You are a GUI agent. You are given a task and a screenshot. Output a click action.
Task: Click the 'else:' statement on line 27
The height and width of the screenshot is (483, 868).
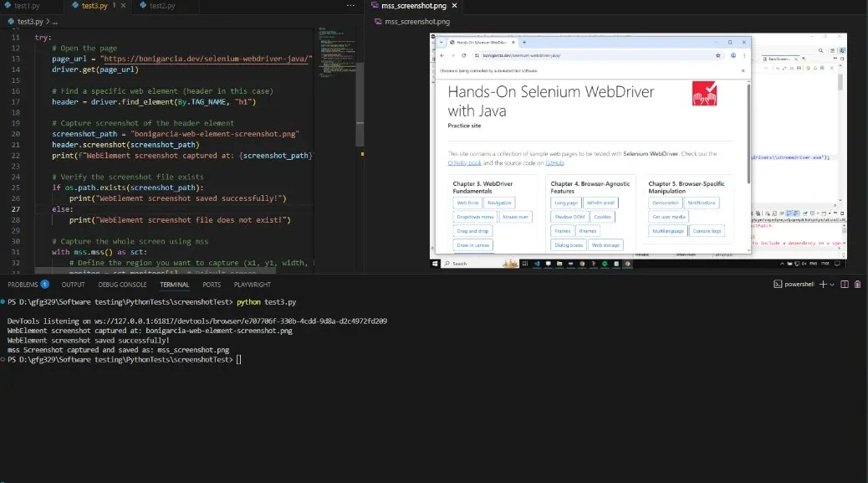(62, 209)
